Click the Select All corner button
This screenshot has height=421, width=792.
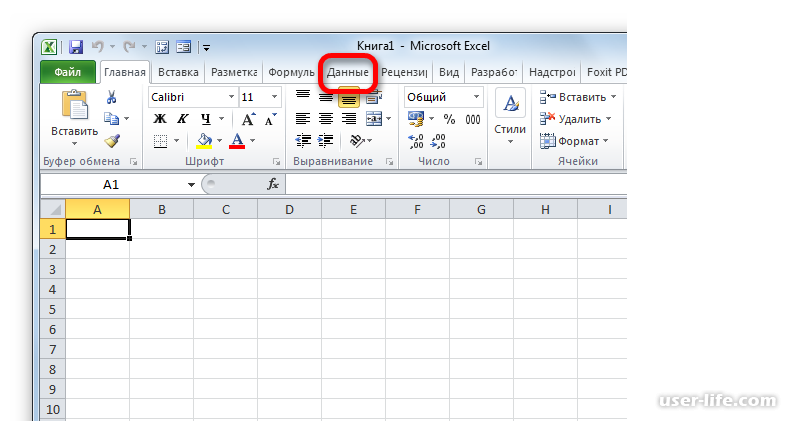click(x=53, y=209)
